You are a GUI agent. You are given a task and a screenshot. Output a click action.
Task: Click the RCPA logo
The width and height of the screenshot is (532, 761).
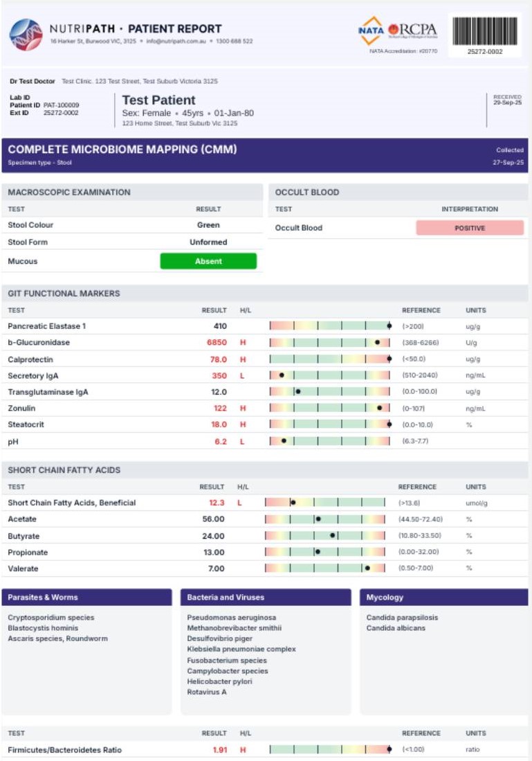(413, 30)
